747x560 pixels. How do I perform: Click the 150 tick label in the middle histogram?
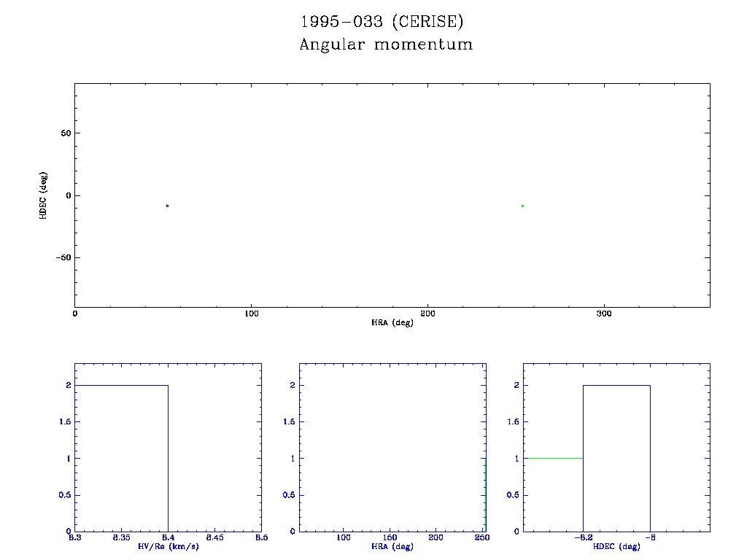coord(390,537)
